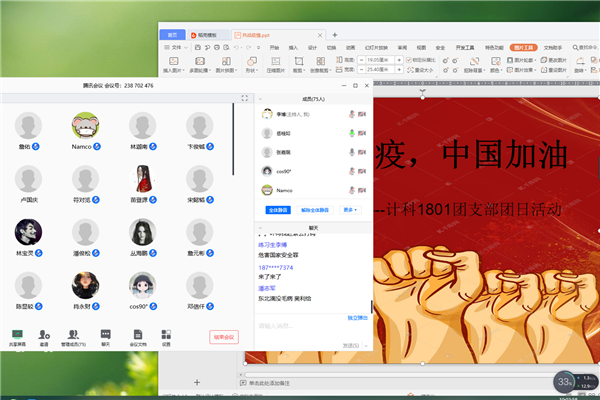Decrease picture width with minus stepper
The width and height of the screenshot is (600, 400).
pyautogui.click(x=362, y=70)
